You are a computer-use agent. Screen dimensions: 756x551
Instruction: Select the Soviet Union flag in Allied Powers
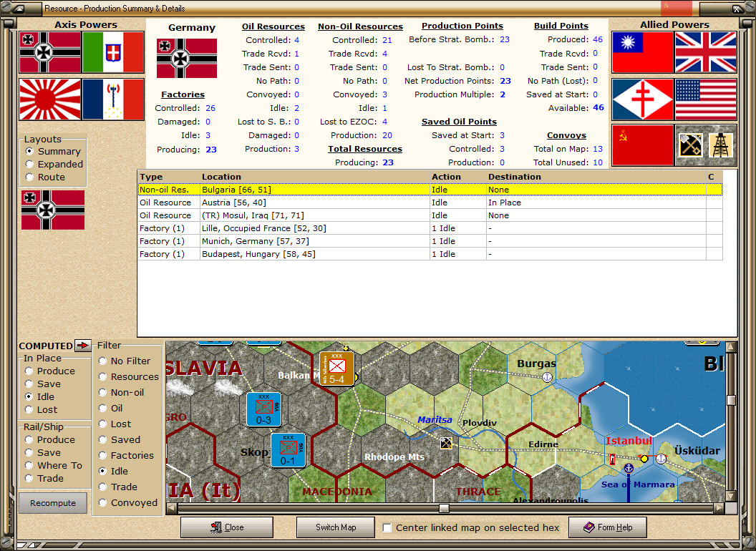tap(643, 145)
